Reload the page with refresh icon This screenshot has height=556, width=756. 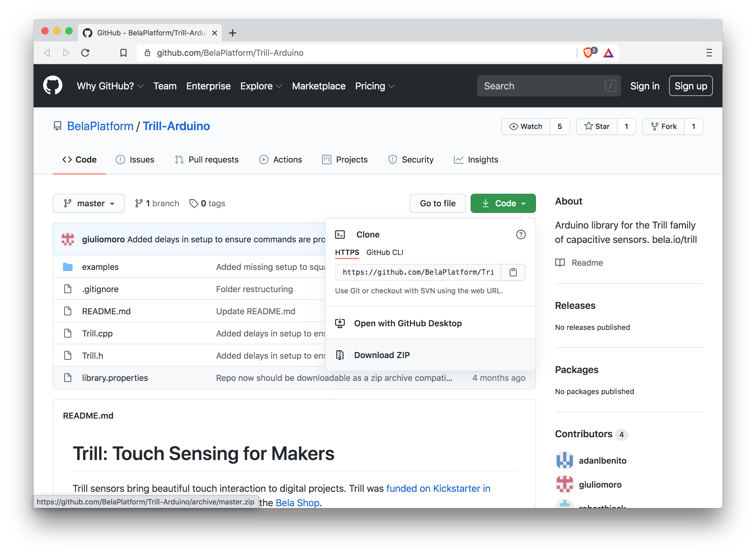[85, 53]
